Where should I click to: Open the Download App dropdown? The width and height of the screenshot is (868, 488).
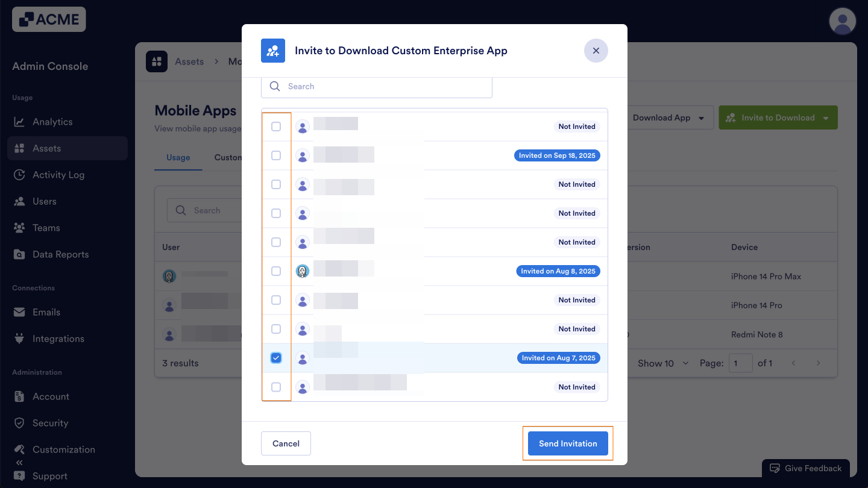click(667, 117)
